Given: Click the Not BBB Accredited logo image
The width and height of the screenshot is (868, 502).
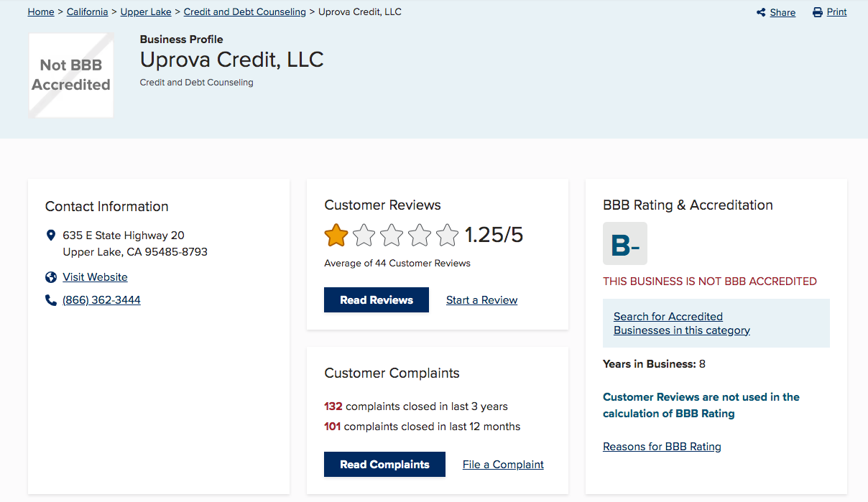Looking at the screenshot, I should (x=71, y=75).
